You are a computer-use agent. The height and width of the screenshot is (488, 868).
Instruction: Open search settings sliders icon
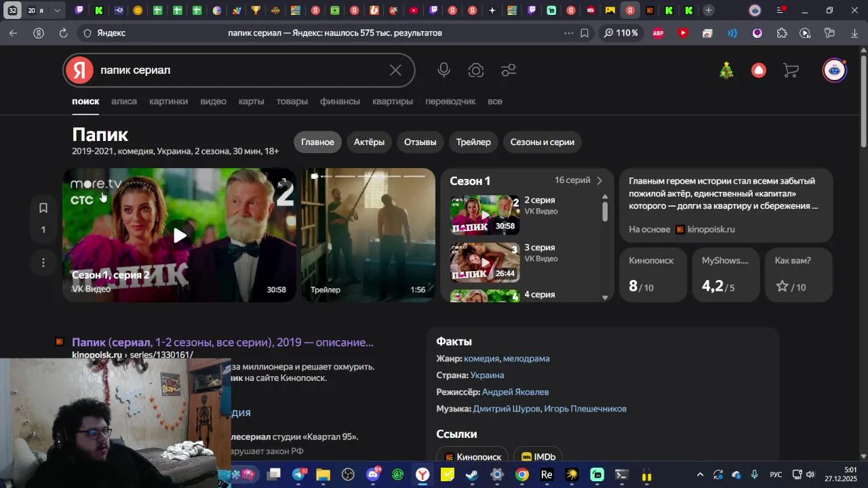tap(509, 70)
